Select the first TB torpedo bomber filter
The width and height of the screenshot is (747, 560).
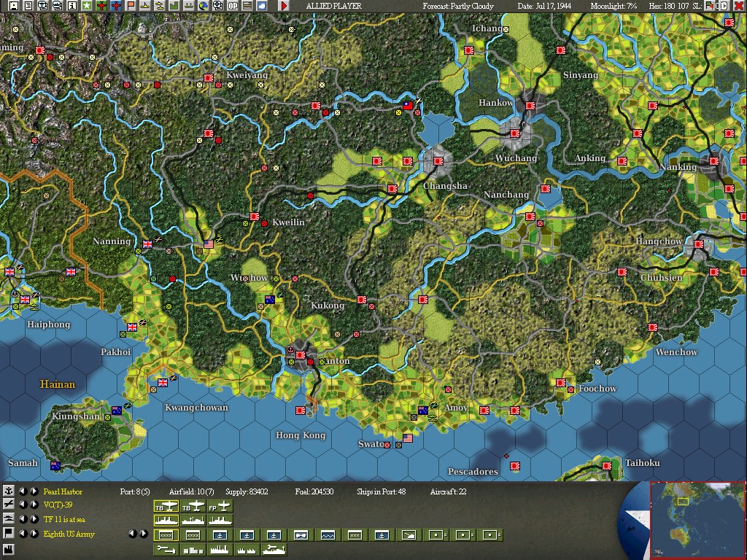166,506
